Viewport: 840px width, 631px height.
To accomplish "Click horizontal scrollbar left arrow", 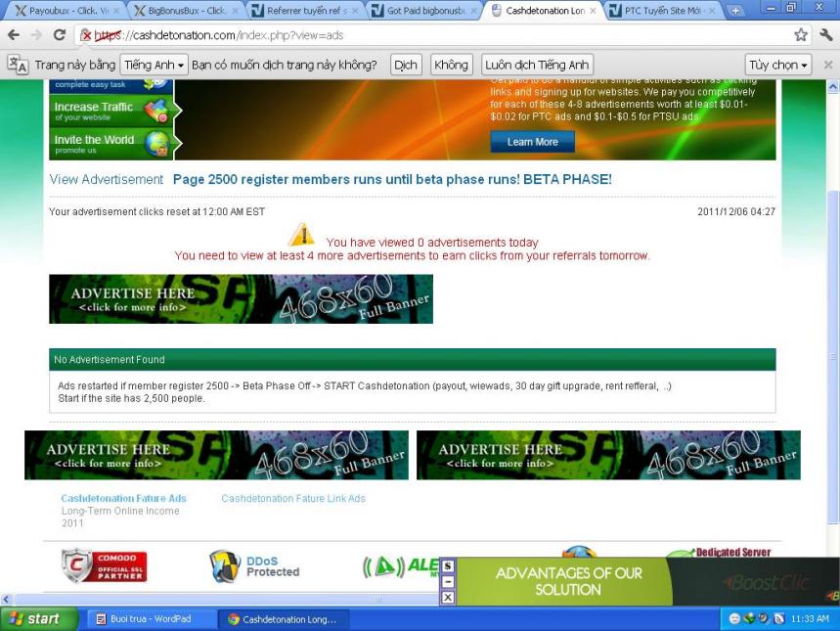I will pos(6,600).
